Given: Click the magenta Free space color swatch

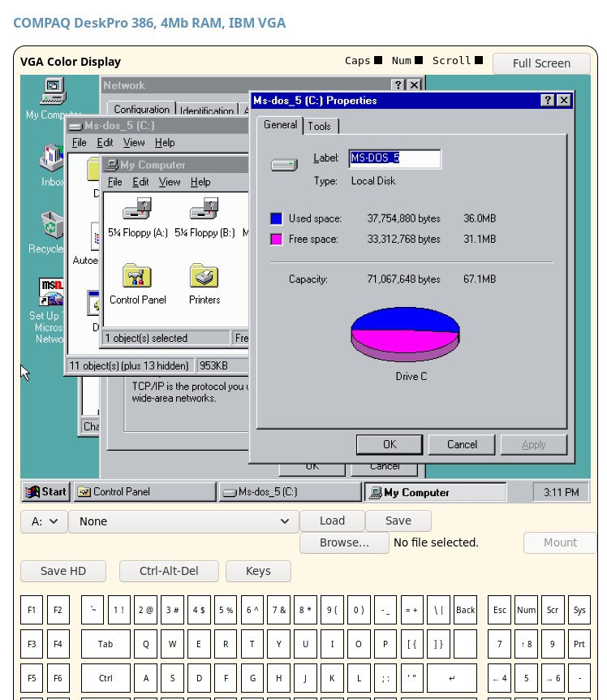Looking at the screenshot, I should click(276, 239).
